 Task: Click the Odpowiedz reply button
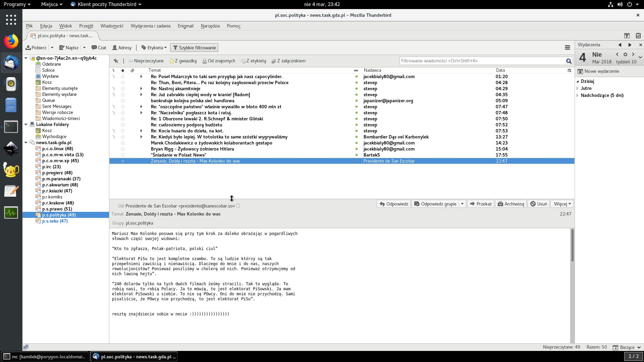click(394, 204)
